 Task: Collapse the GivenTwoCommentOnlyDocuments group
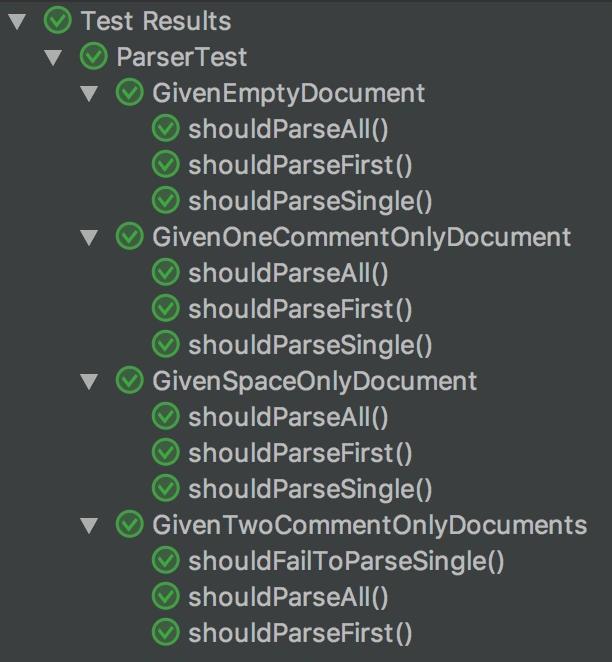click(x=89, y=526)
